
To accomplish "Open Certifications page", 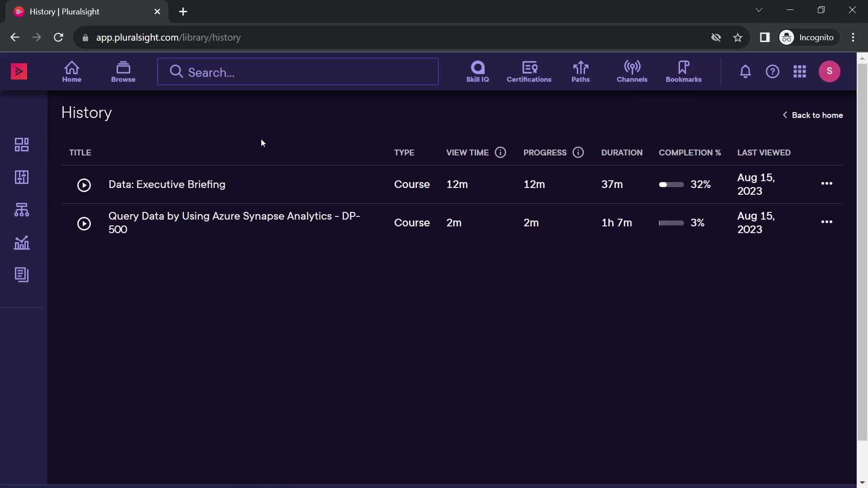I will [x=529, y=71].
